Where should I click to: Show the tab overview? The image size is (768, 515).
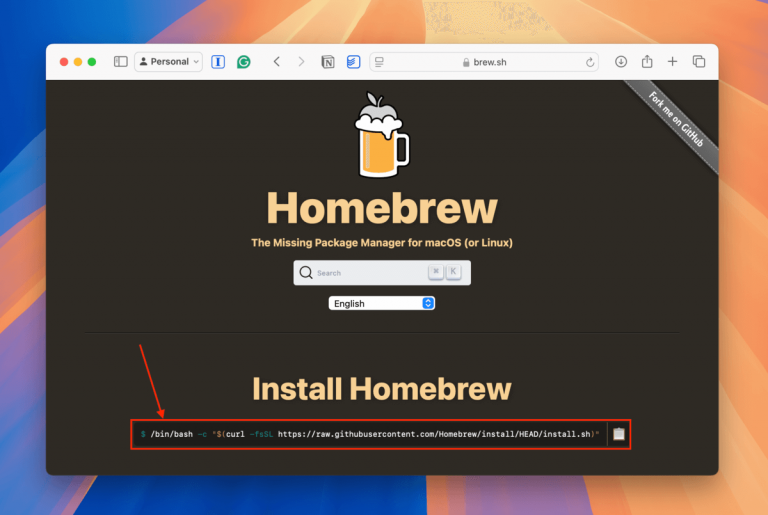click(699, 62)
